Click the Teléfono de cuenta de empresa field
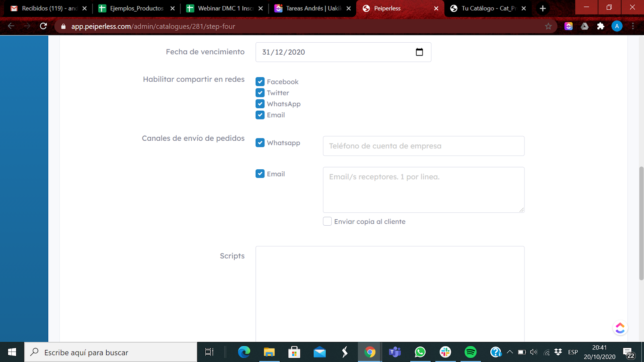The width and height of the screenshot is (644, 362). [x=423, y=146]
